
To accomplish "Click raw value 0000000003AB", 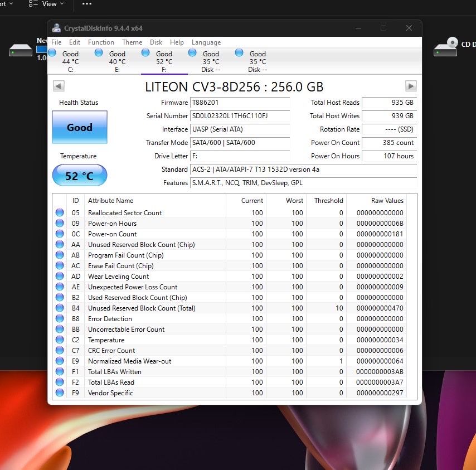I will pyautogui.click(x=380, y=372).
